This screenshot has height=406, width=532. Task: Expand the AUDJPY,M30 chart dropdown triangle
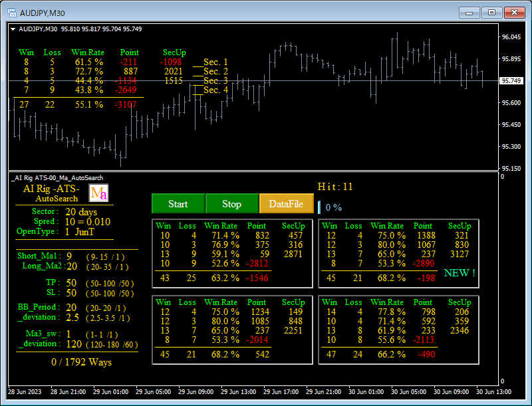[13, 29]
